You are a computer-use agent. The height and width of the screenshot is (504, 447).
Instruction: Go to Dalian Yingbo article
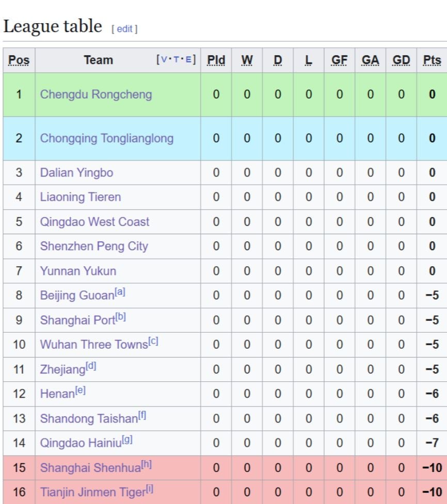tap(76, 172)
